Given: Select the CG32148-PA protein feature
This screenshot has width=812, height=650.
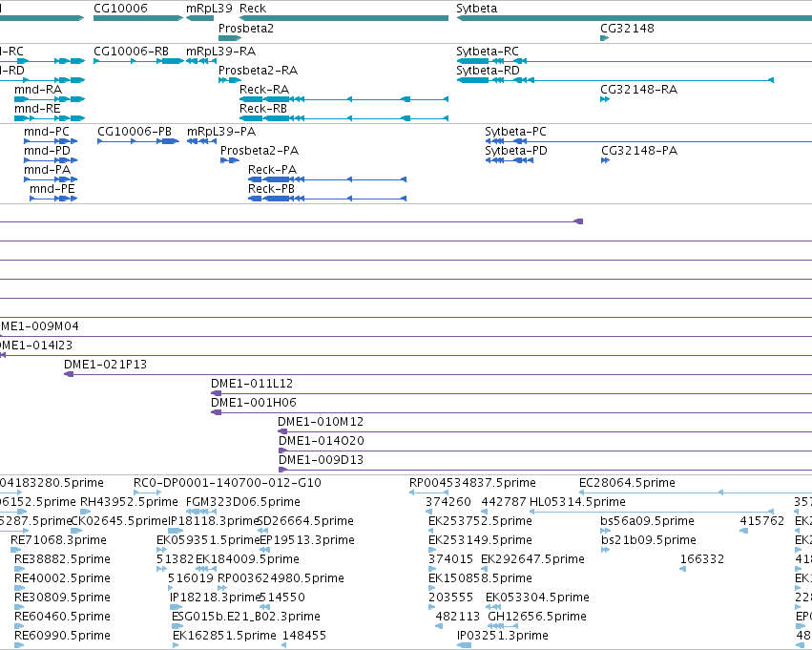Looking at the screenshot, I should pos(605,160).
